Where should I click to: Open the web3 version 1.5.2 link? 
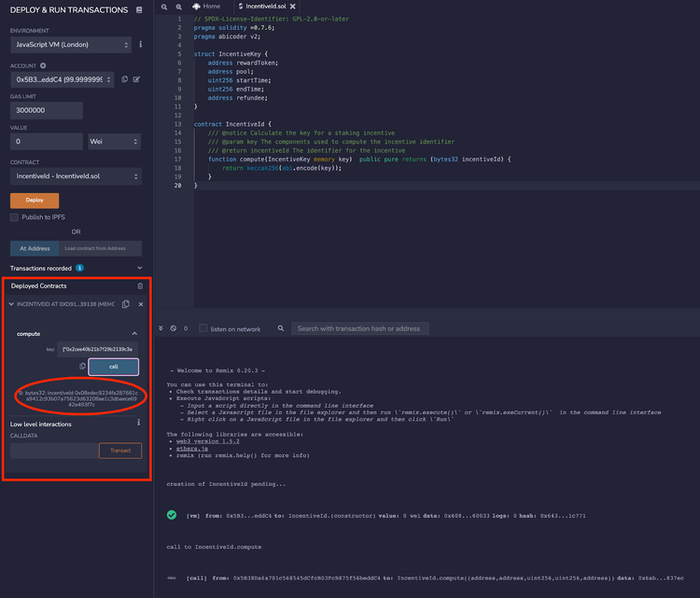click(x=207, y=441)
